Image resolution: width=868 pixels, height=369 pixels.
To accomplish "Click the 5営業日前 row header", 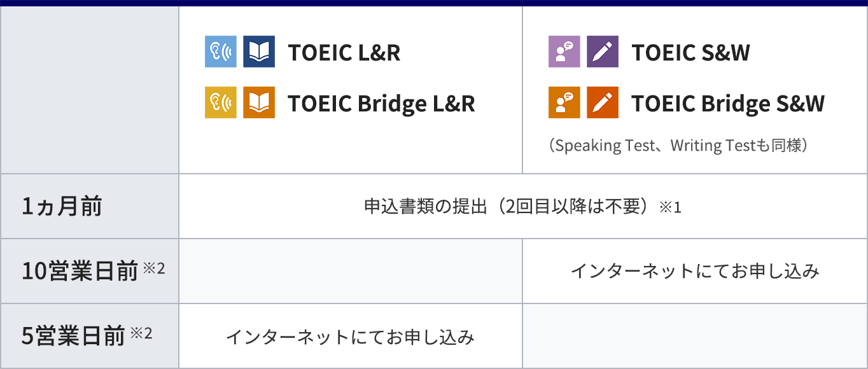I will point(73,336).
